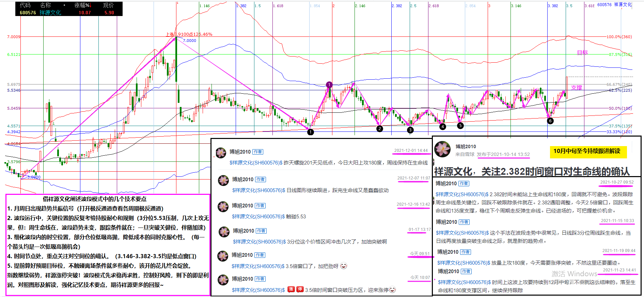Click 祥源文化 stock name in quote header
The image size is (644, 297).
click(50, 13)
